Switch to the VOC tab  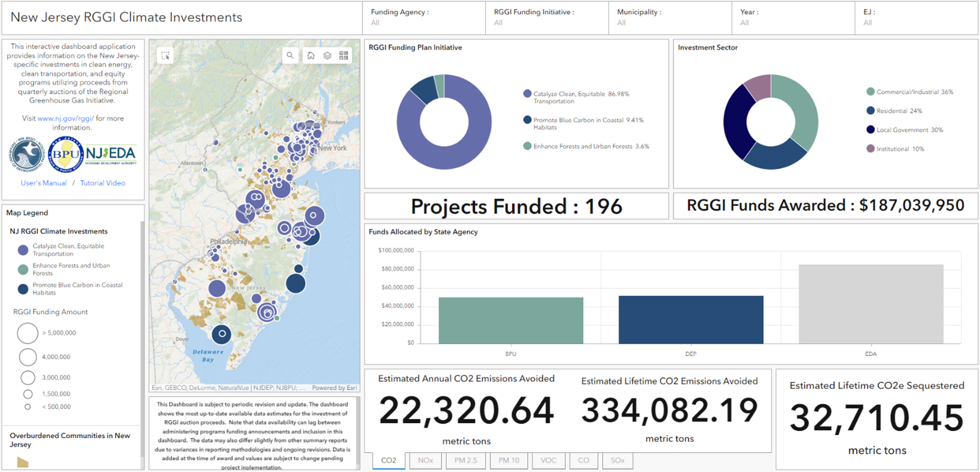[549, 461]
